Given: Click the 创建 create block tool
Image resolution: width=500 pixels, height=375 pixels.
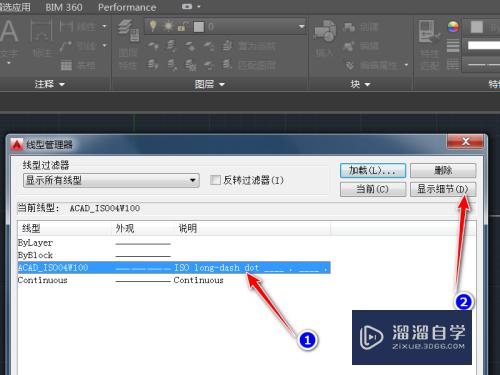Looking at the screenshot, I should 361,27.
